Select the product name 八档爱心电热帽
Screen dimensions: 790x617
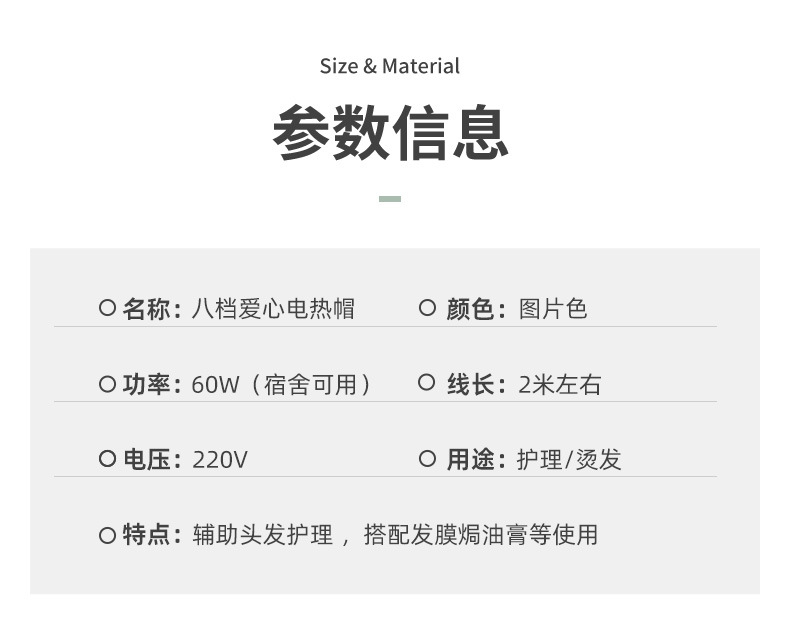272,309
